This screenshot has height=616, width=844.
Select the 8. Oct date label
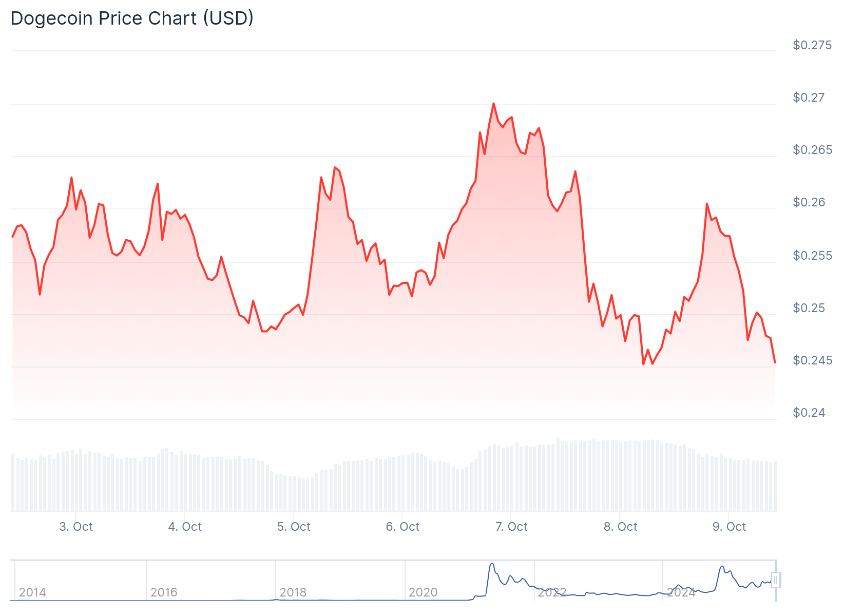(x=620, y=527)
